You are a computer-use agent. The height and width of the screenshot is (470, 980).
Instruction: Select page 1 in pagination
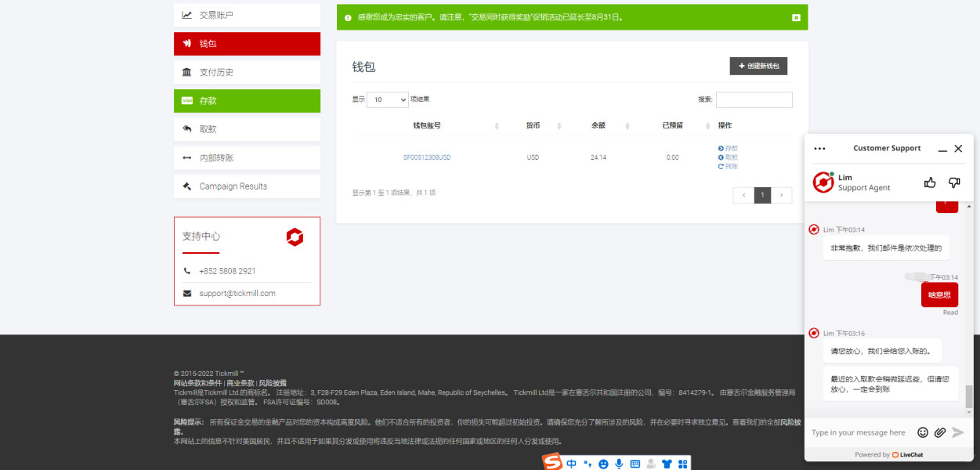[x=762, y=195]
